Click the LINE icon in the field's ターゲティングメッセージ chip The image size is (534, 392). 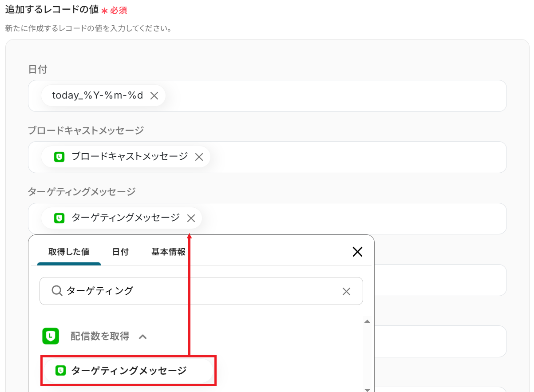[x=59, y=218]
